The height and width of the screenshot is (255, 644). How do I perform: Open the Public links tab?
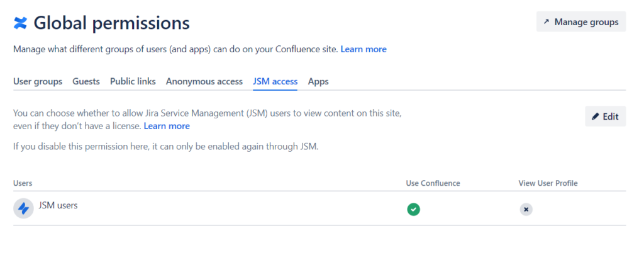133,81
